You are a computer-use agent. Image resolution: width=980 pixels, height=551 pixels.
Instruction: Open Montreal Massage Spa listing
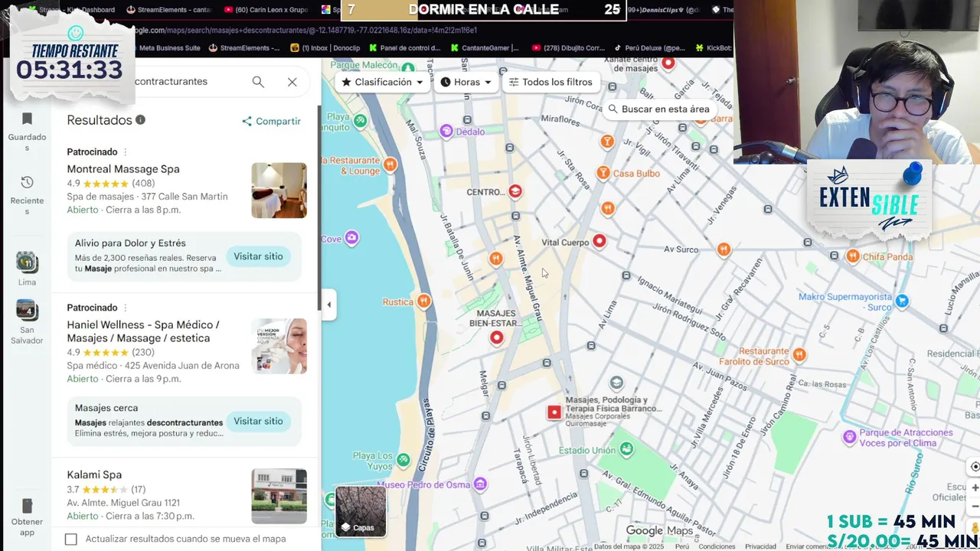point(123,169)
